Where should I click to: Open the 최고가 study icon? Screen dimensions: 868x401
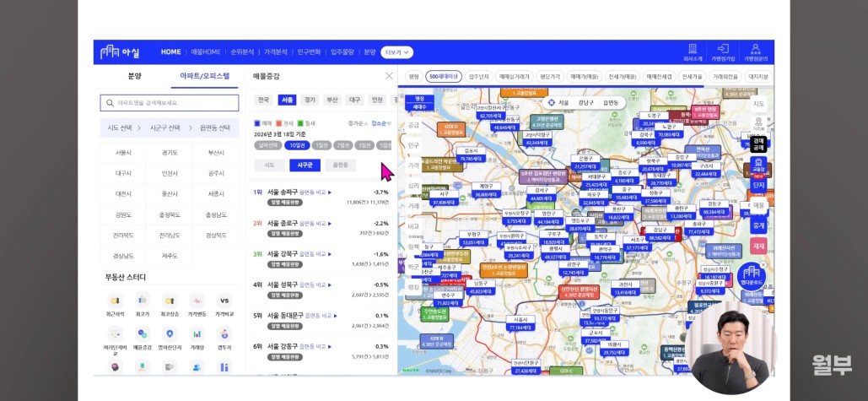(x=143, y=301)
